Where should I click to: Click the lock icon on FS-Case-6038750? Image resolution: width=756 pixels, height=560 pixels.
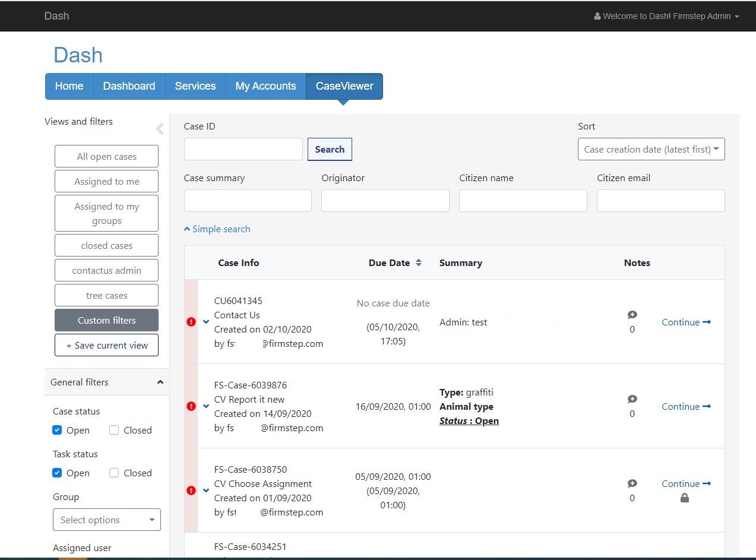coord(684,498)
